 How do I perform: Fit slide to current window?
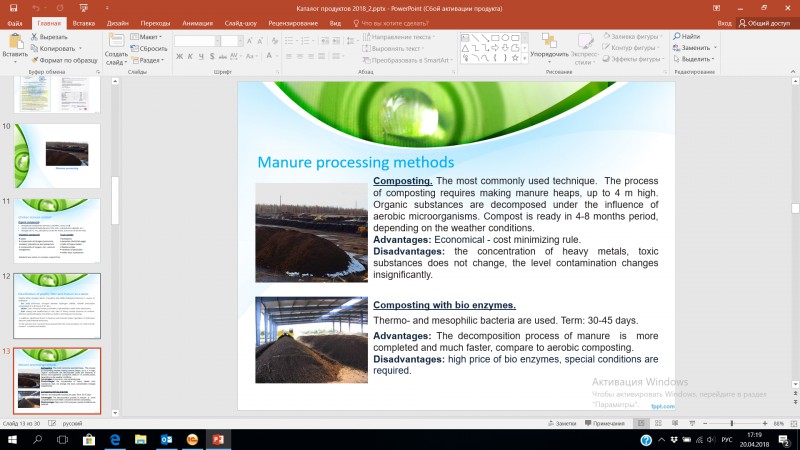(793, 423)
